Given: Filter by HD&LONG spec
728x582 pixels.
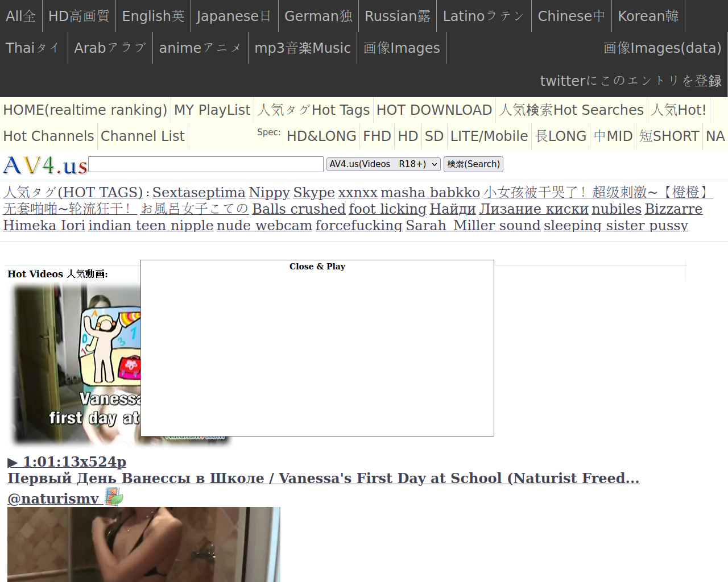Looking at the screenshot, I should point(321,136).
